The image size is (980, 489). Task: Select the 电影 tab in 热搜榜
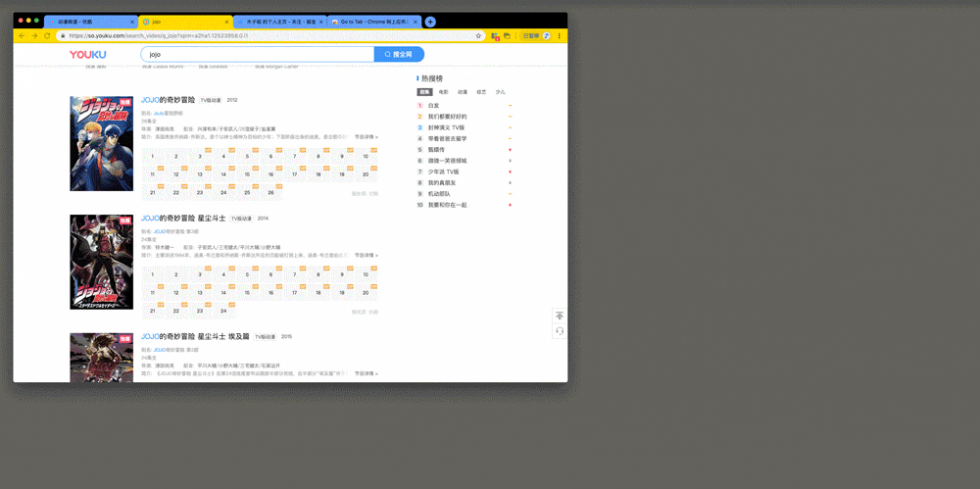443,92
